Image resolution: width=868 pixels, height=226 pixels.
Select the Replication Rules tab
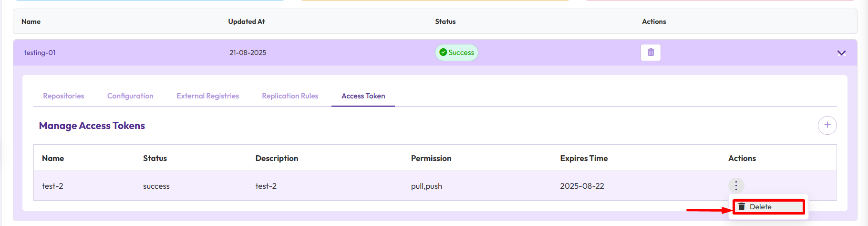(x=290, y=96)
